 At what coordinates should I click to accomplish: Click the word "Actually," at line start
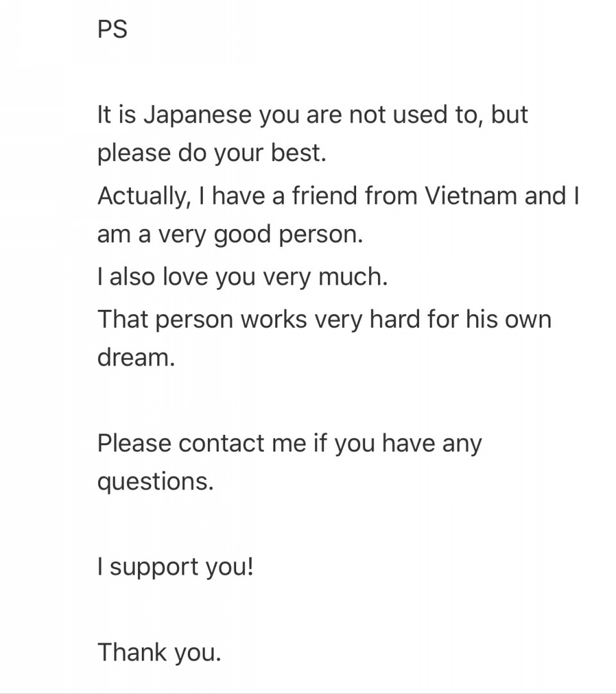click(x=145, y=196)
